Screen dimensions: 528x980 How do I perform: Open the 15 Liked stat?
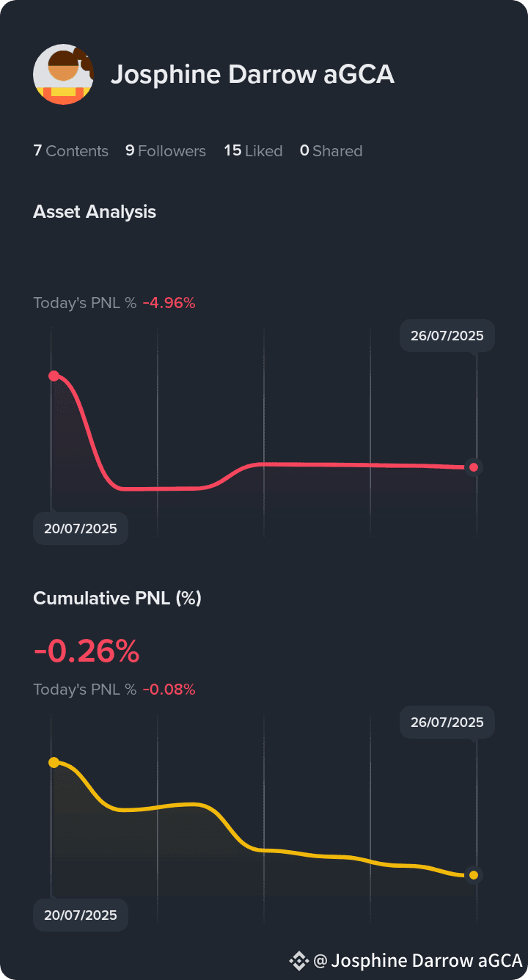coord(253,151)
